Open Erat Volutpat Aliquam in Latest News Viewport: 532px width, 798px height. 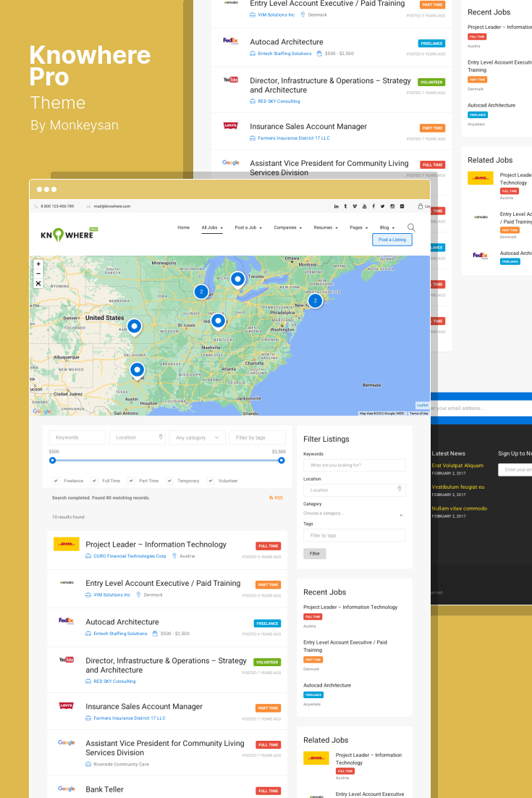(457, 466)
